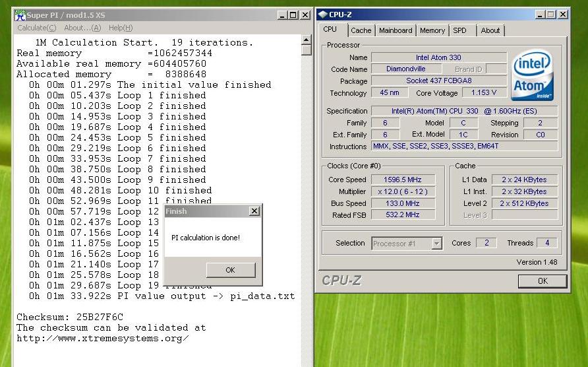Image resolution: width=588 pixels, height=367 pixels.
Task: Click the Loop 1 finished line
Action: click(117, 96)
